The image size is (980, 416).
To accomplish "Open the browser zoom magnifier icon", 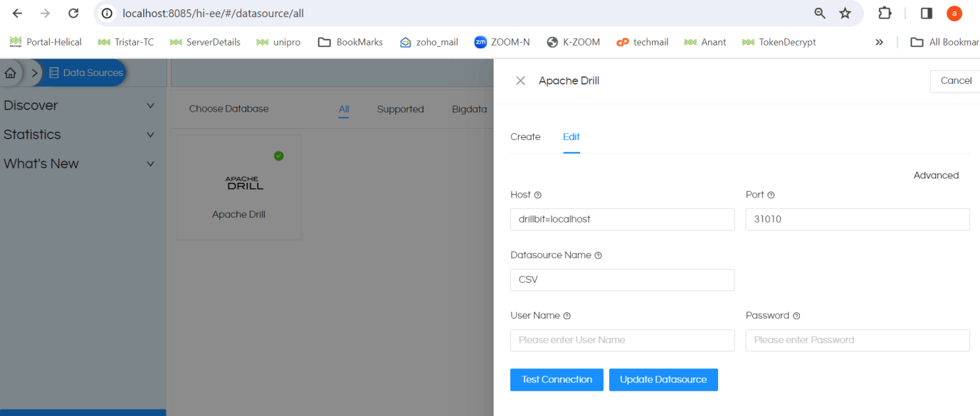I will tap(820, 14).
